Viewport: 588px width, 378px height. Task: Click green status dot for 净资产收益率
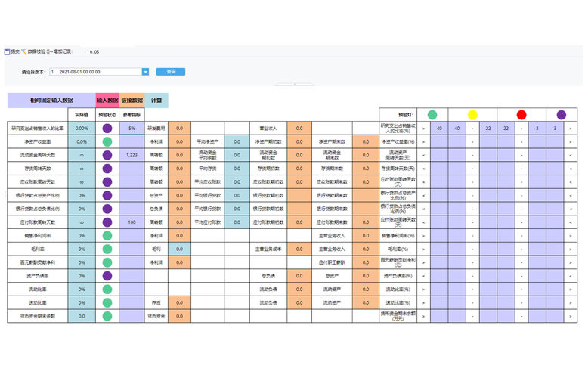[107, 141]
